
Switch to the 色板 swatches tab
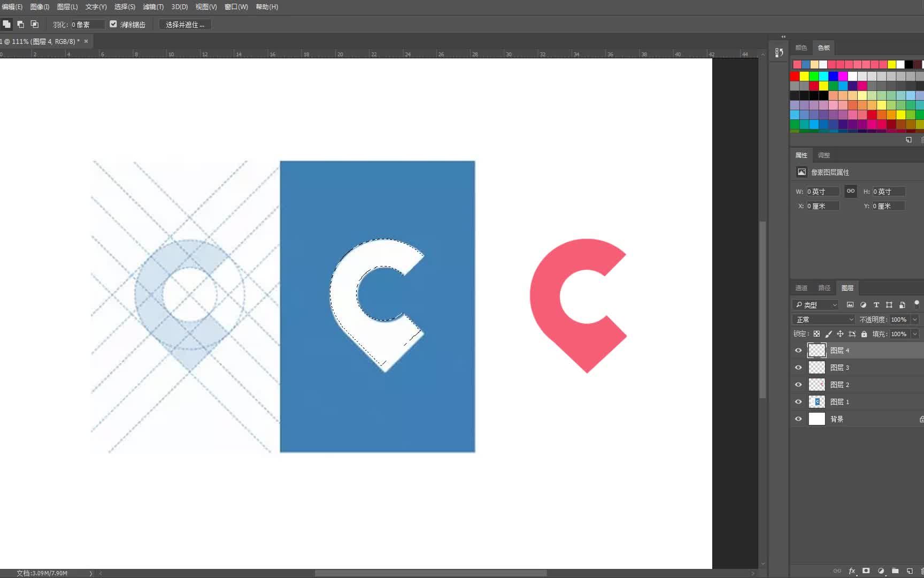[x=824, y=48]
